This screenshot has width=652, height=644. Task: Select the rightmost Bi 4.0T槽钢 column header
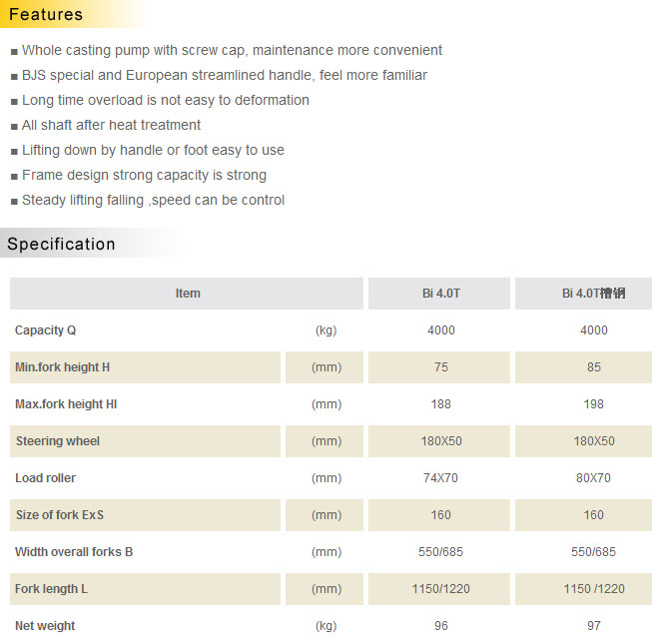pos(593,294)
